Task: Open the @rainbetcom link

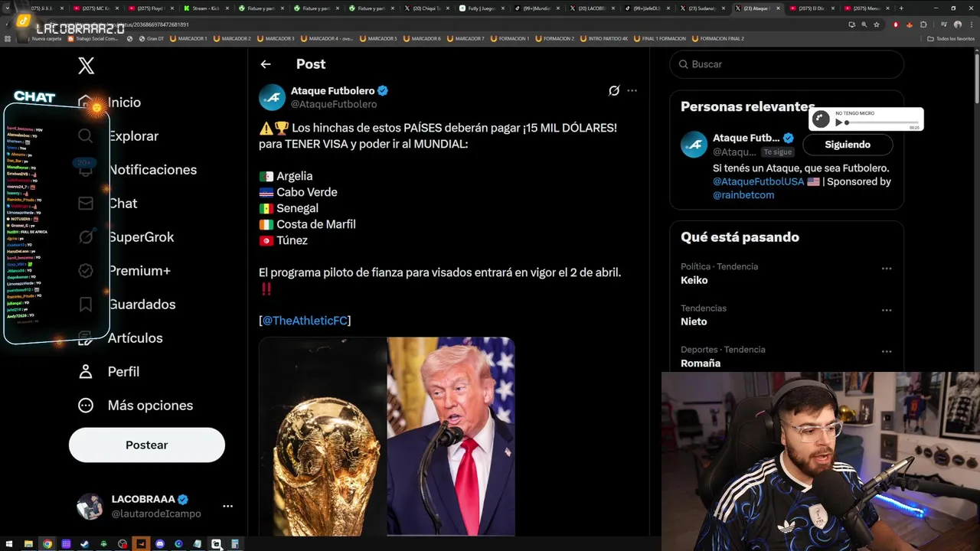Action: 743,195
